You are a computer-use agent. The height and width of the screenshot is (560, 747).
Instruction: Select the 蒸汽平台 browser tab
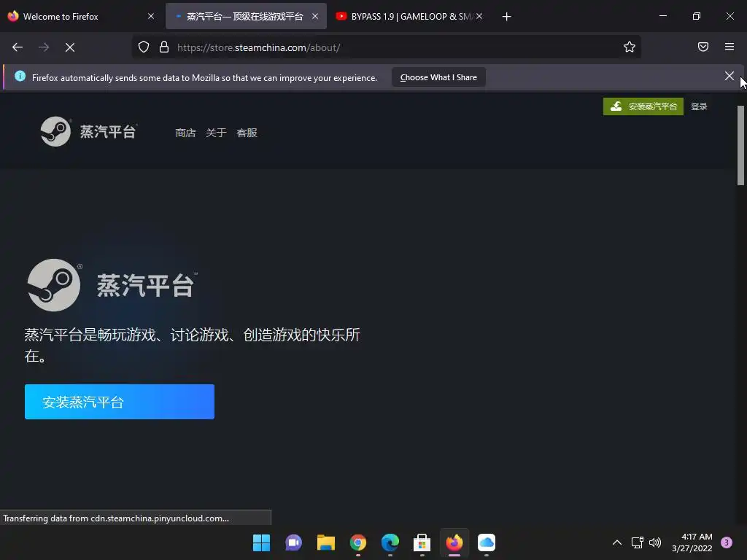tap(246, 16)
